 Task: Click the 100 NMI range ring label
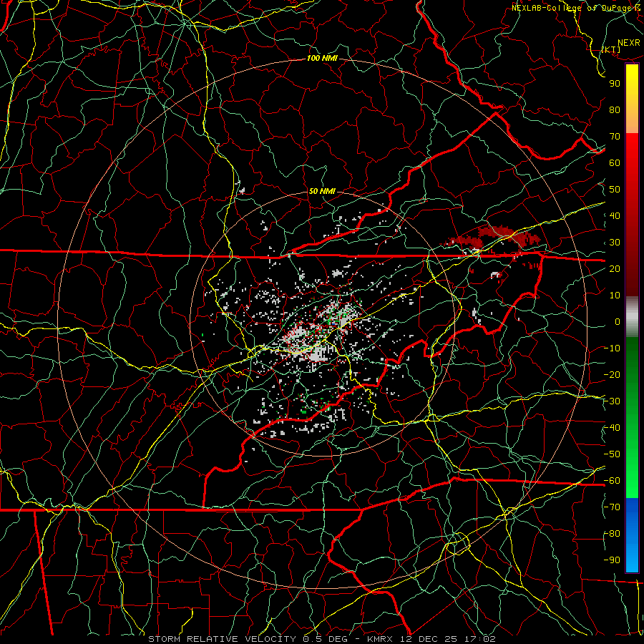pyautogui.click(x=322, y=59)
